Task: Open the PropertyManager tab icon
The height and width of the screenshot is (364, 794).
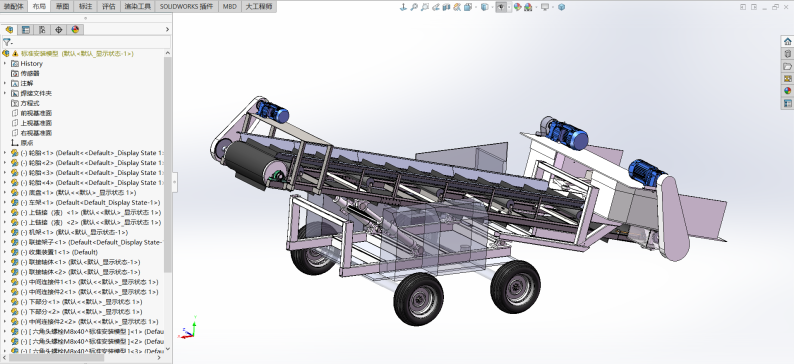Action: [26, 29]
